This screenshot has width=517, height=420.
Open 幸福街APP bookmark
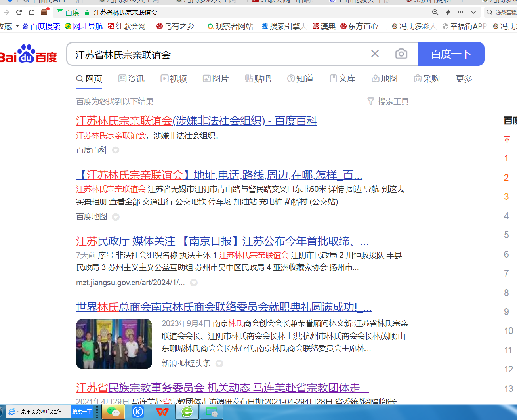tap(464, 26)
